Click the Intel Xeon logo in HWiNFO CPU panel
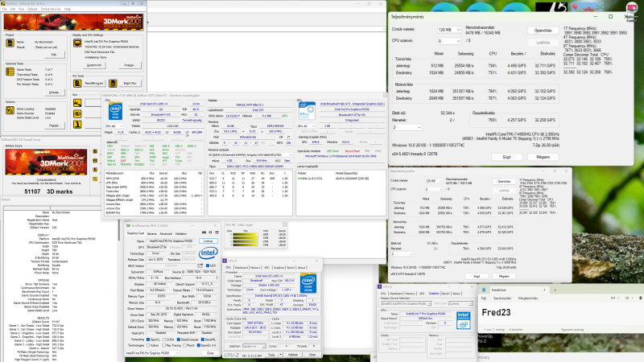This screenshot has height=362, width=644. point(115,111)
